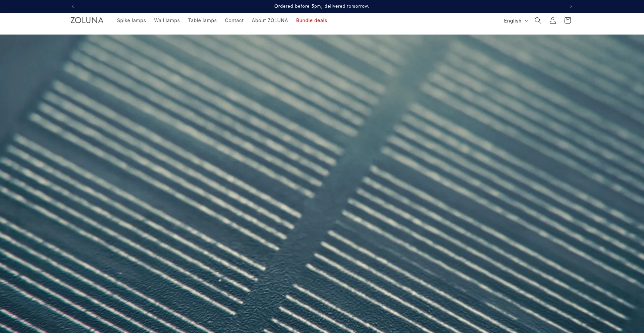Open the account login person icon

click(x=552, y=20)
